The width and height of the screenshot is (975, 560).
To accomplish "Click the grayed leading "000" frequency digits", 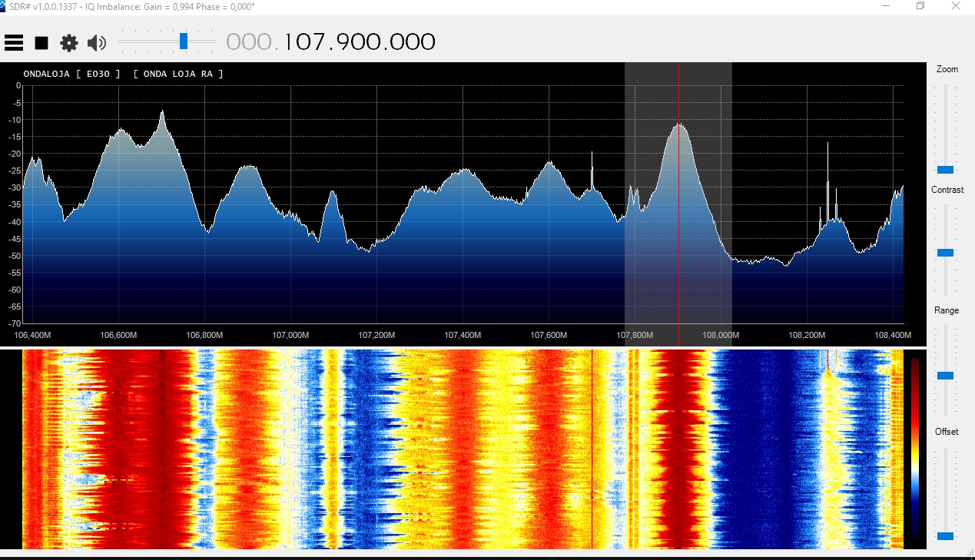I will [x=249, y=41].
